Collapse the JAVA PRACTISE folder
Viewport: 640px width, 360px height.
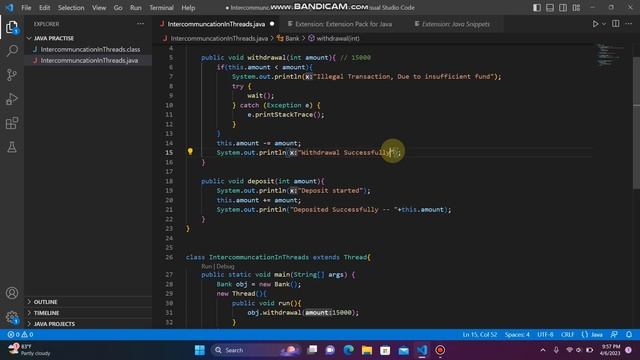coord(53,38)
